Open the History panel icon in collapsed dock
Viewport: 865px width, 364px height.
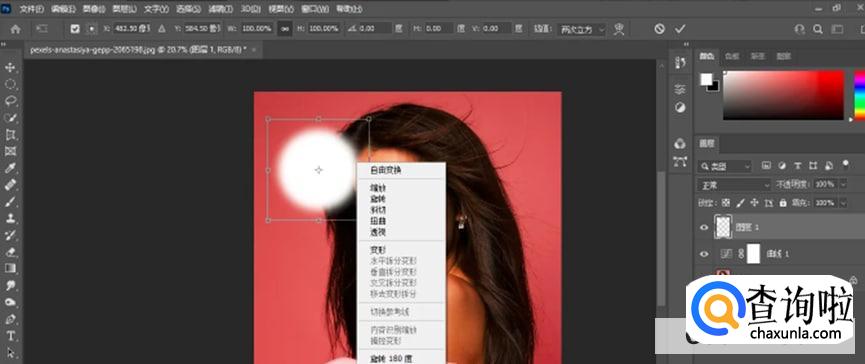click(680, 63)
